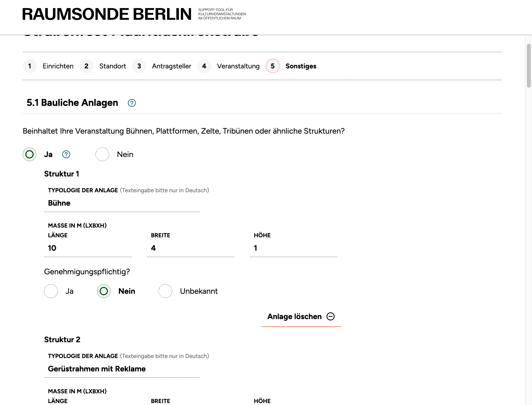
Task: Click minus icon of Anlage löschen
Action: 331,316
